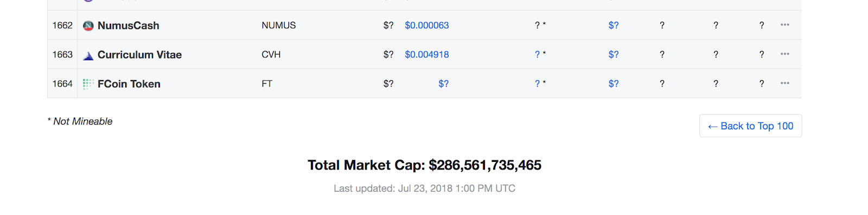The image size is (868, 215).
Task: Click the NUMUS ticker symbol cell
Action: (279, 25)
